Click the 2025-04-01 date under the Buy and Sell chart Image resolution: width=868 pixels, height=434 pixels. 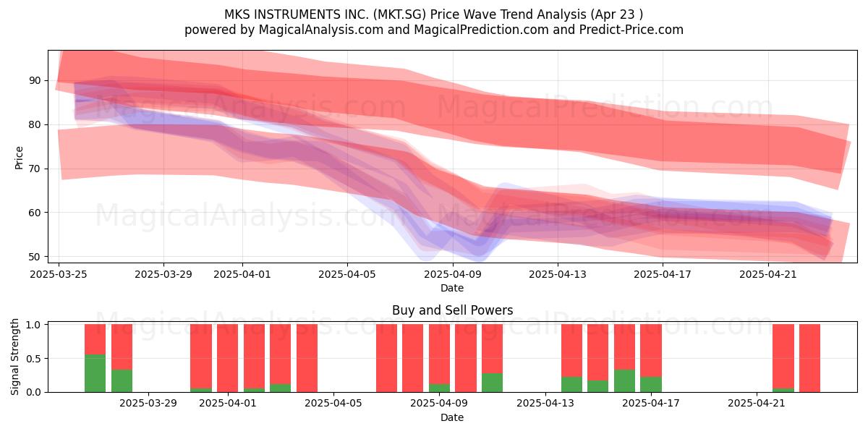(x=228, y=404)
